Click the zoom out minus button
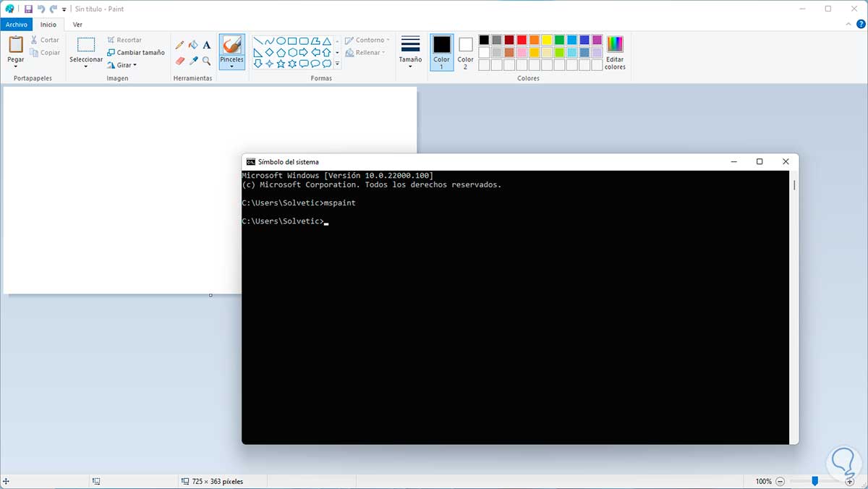This screenshot has width=868, height=489. [780, 481]
